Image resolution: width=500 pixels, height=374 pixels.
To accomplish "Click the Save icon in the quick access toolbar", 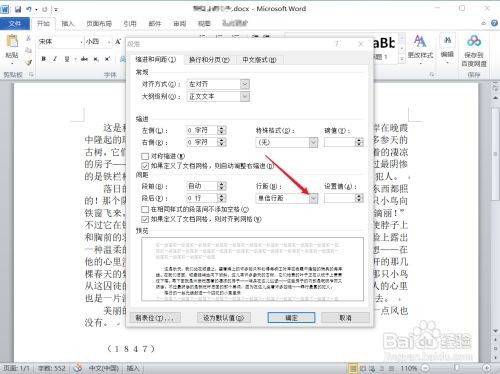I will [x=18, y=9].
